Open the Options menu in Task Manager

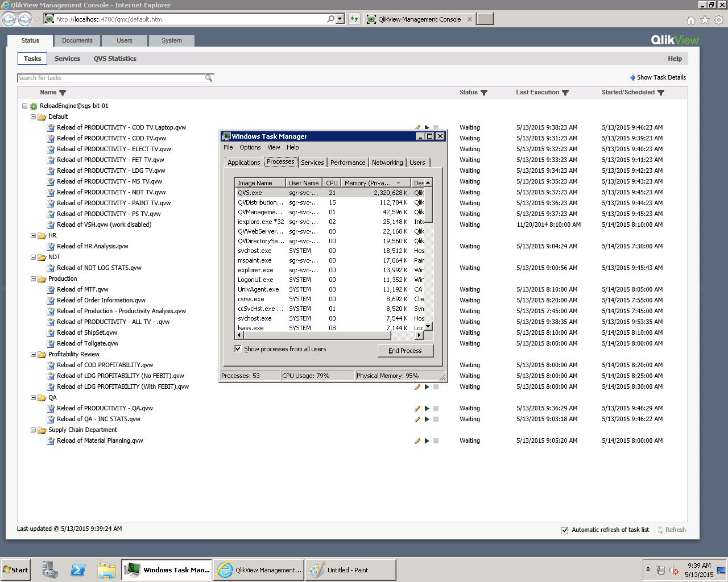pyautogui.click(x=250, y=147)
